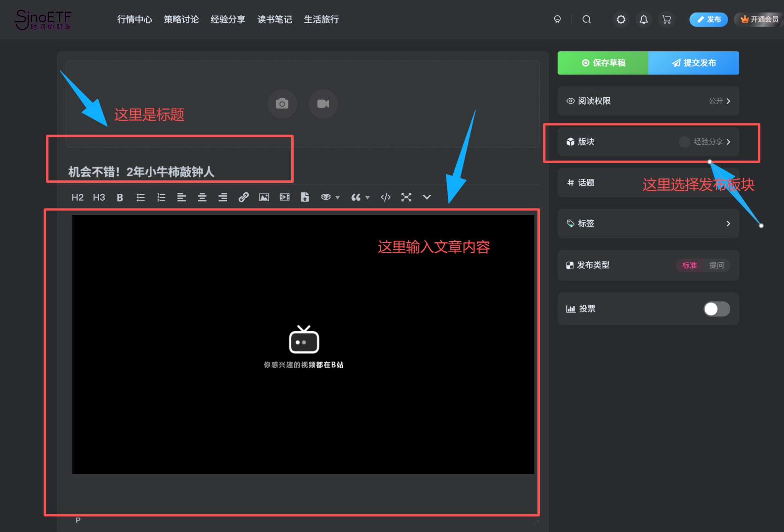The width and height of the screenshot is (784, 532).
Task: Enable the 投票 poll switch
Action: coord(717,309)
